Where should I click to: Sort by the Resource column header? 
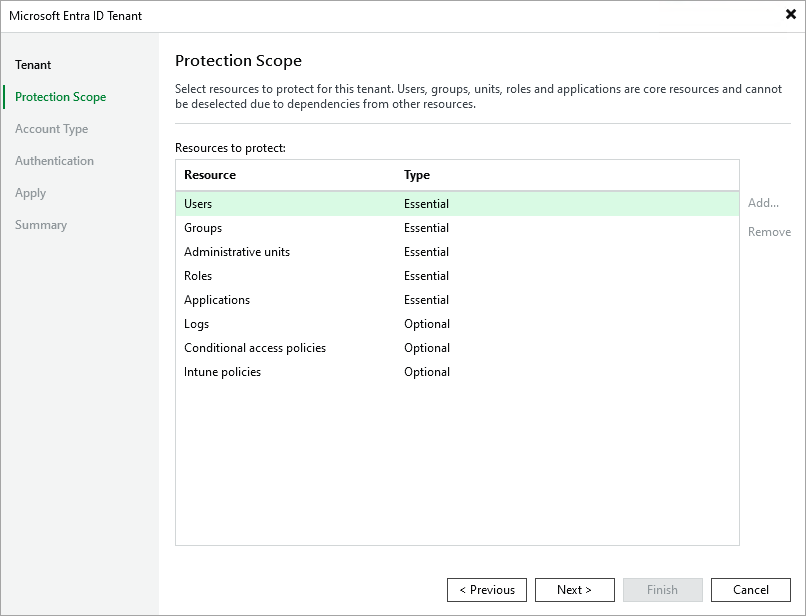[x=210, y=175]
